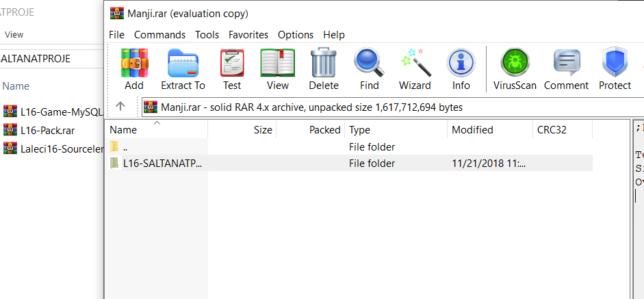Sort by Modified column
Screen dimensions: 644x299
click(490, 130)
